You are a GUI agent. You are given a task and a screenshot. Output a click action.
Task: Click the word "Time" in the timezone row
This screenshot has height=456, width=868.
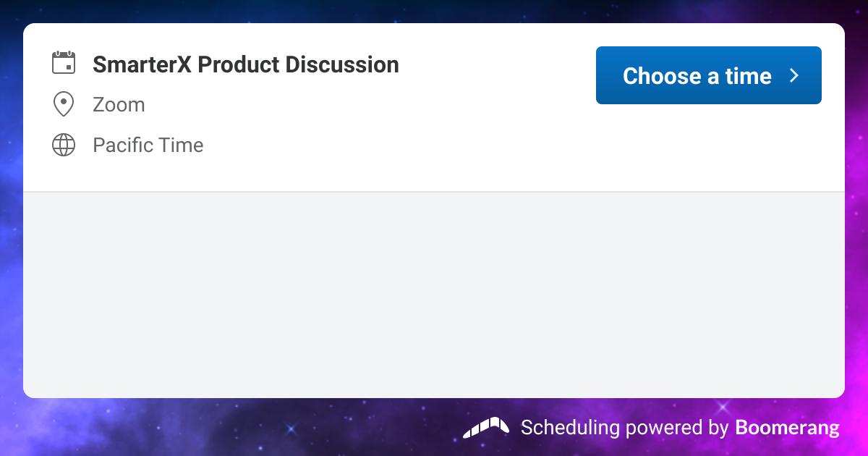pyautogui.click(x=182, y=145)
